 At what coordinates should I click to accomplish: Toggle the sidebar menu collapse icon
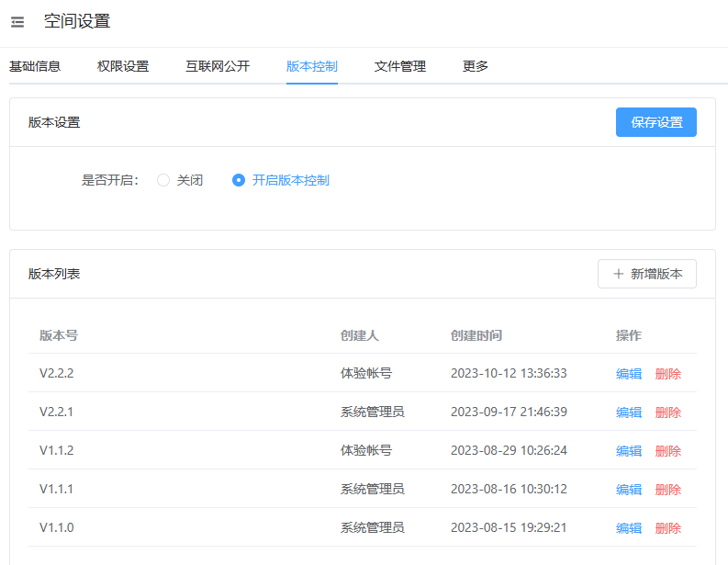point(17,22)
